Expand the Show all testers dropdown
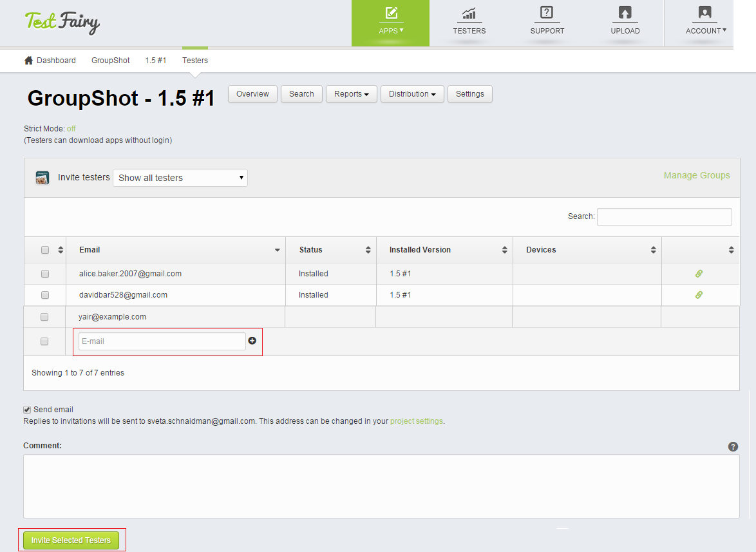 [x=180, y=178]
